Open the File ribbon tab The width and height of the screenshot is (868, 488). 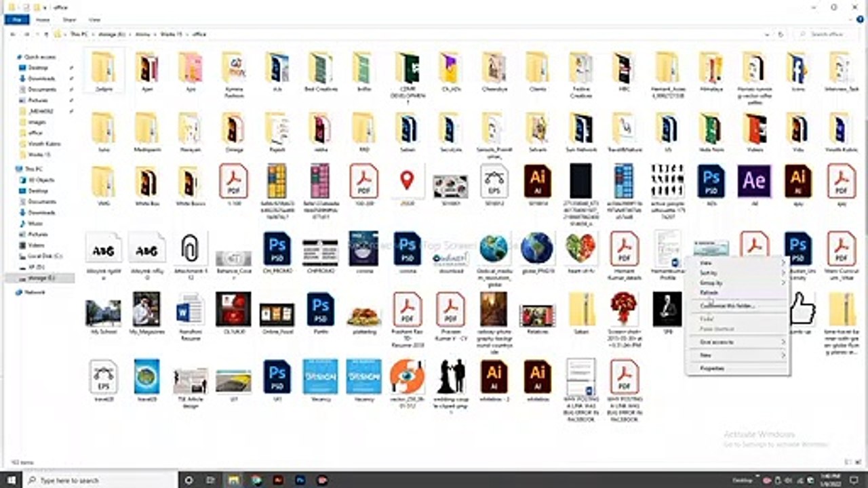click(x=16, y=20)
